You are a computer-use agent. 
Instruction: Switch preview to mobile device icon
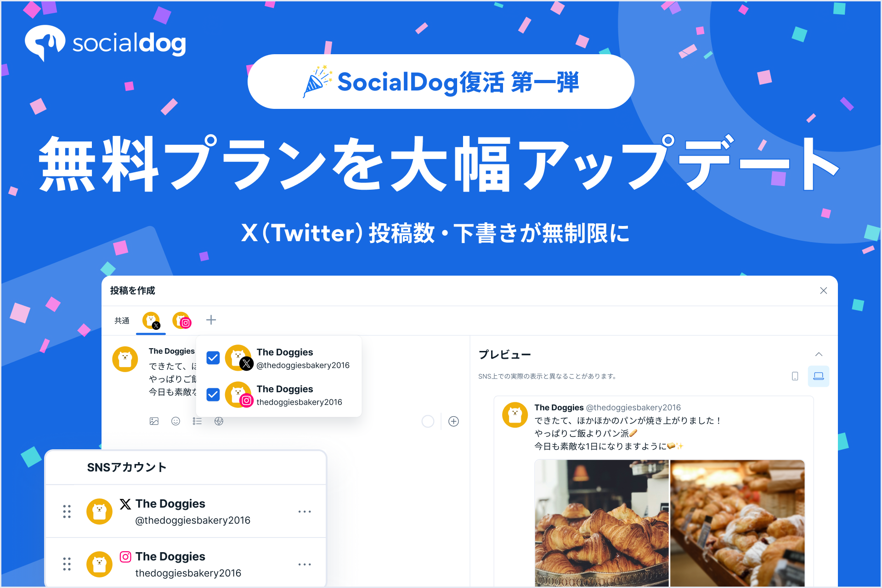[x=795, y=376]
